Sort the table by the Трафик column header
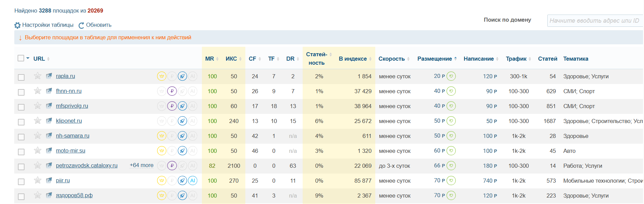The height and width of the screenshot is (204, 644). (x=516, y=59)
